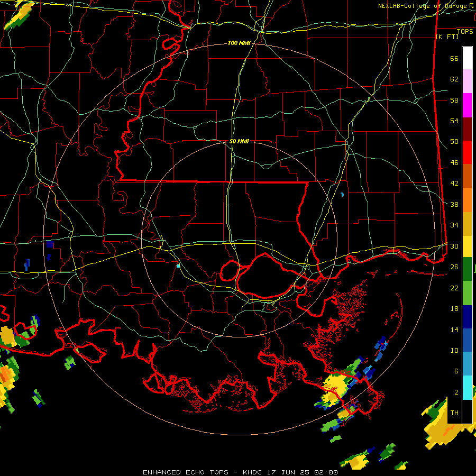
Task: Click the K FT units label
Action: tap(447, 36)
